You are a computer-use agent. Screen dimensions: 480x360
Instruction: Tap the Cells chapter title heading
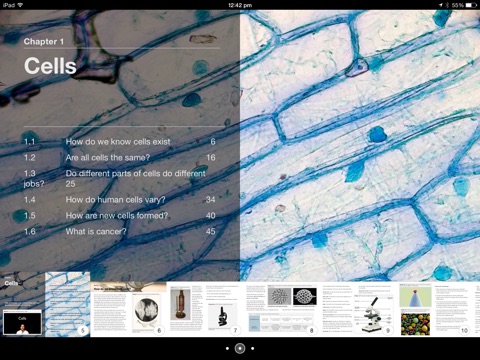pos(50,66)
